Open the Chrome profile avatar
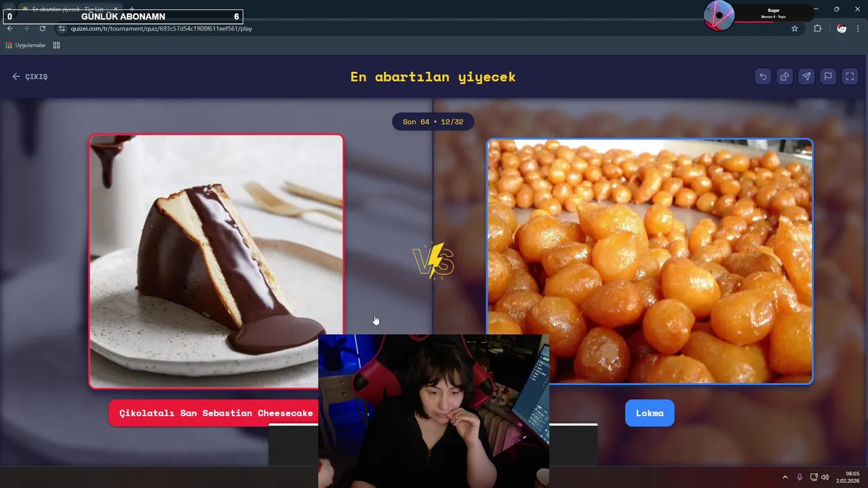Viewport: 868px width, 488px height. pyautogui.click(x=842, y=28)
